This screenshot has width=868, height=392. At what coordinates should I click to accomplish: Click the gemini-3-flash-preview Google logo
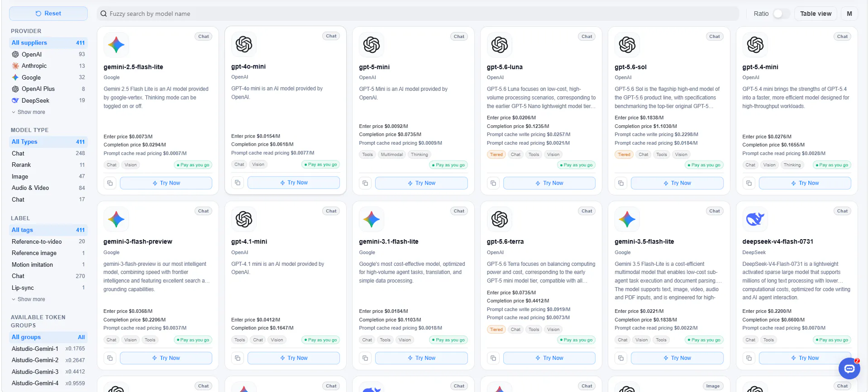pos(116,219)
